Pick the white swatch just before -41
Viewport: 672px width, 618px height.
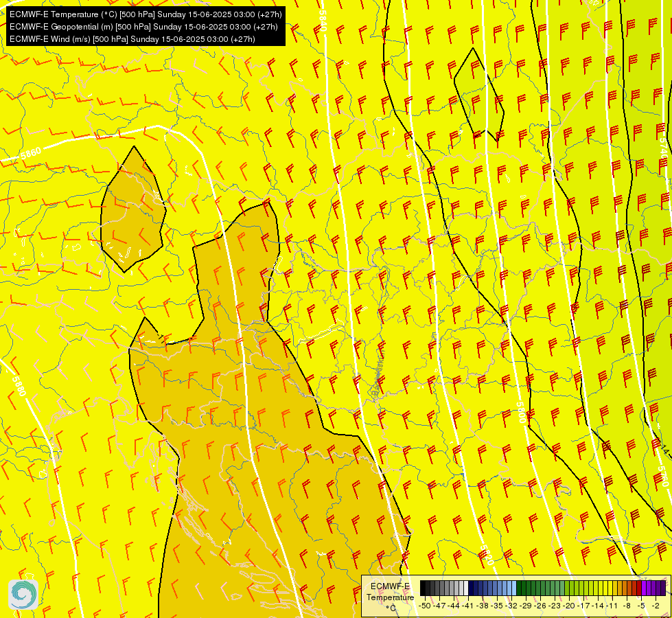pyautogui.click(x=466, y=588)
